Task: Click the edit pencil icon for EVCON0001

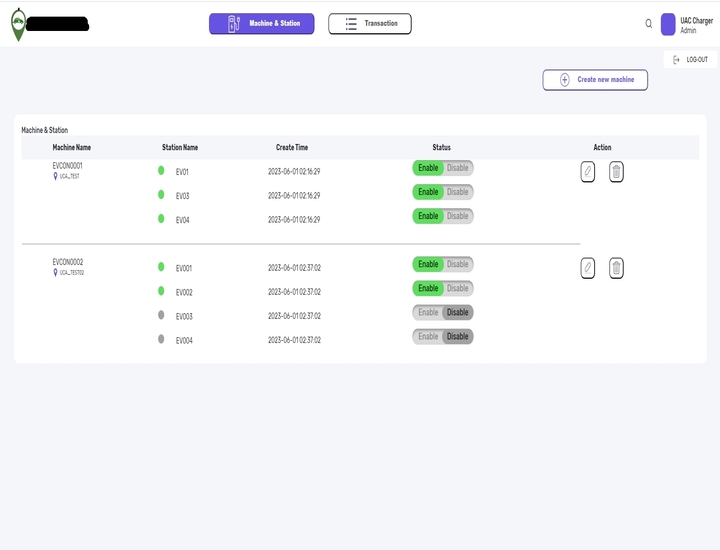Action: coord(588,172)
